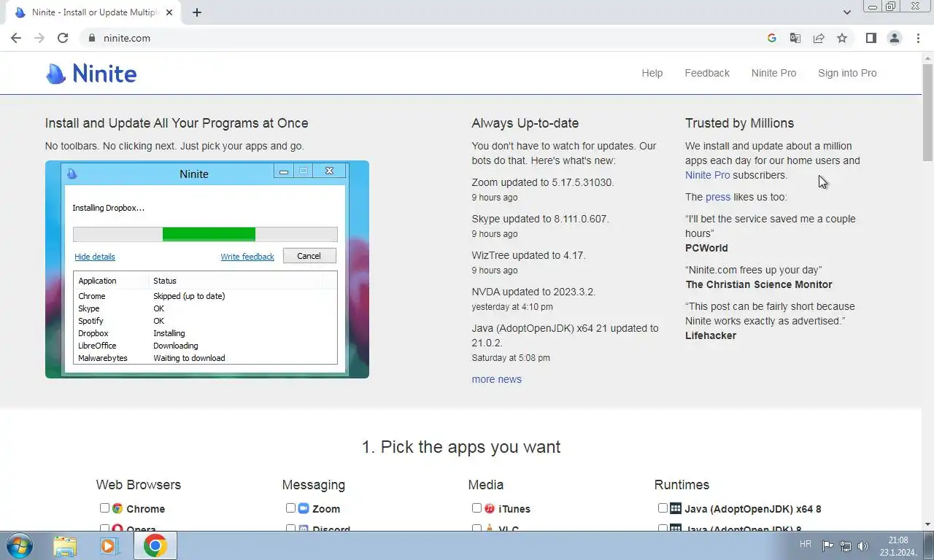934x560 pixels.
Task: Follow the press link
Action: [718, 197]
